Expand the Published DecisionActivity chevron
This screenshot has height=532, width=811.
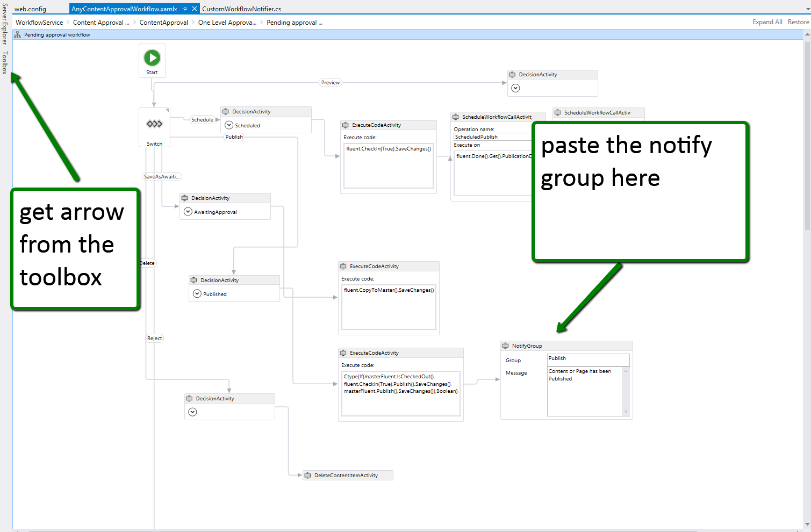click(197, 294)
